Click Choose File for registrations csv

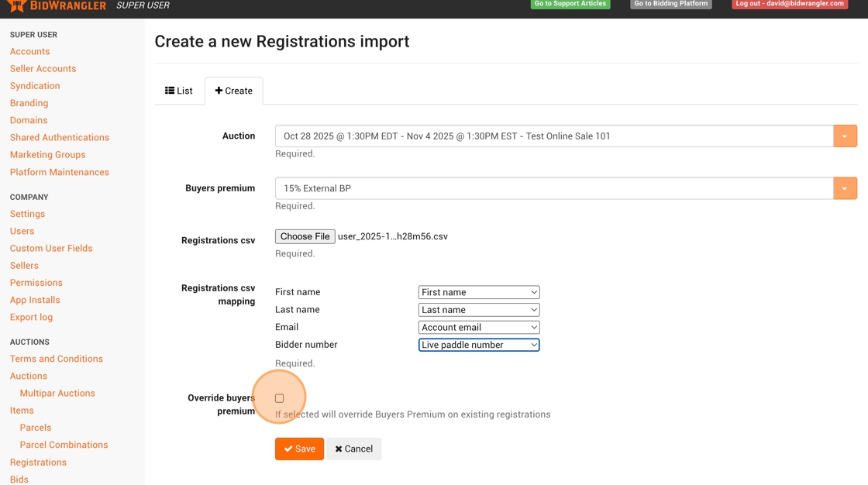point(305,236)
